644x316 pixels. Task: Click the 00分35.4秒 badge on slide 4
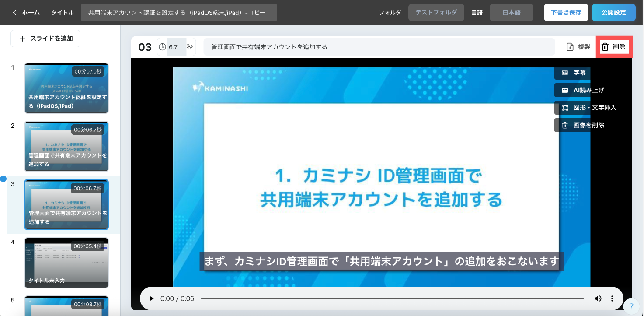[x=88, y=246]
